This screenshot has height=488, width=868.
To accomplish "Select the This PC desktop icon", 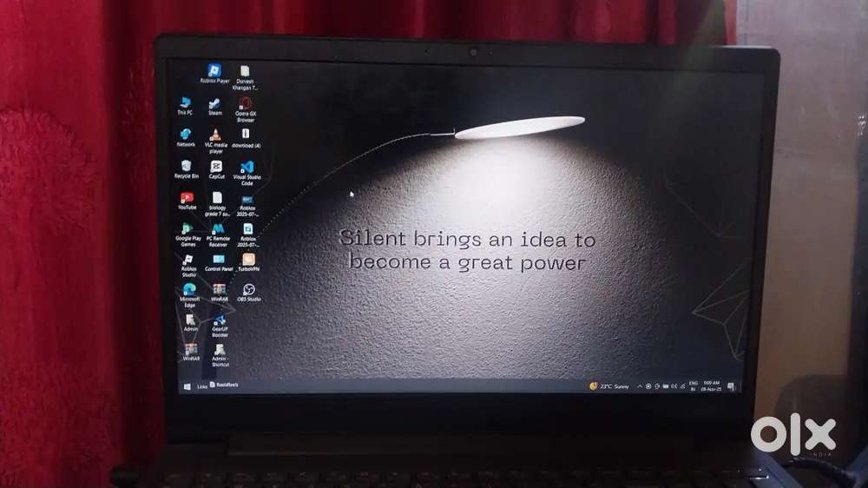I will pos(185,106).
